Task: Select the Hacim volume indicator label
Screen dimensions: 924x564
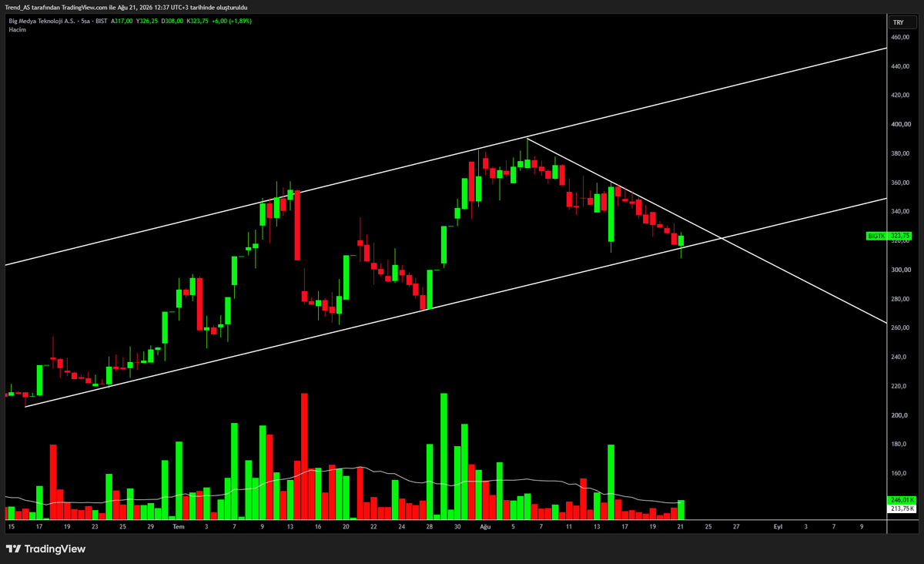Action: point(17,29)
